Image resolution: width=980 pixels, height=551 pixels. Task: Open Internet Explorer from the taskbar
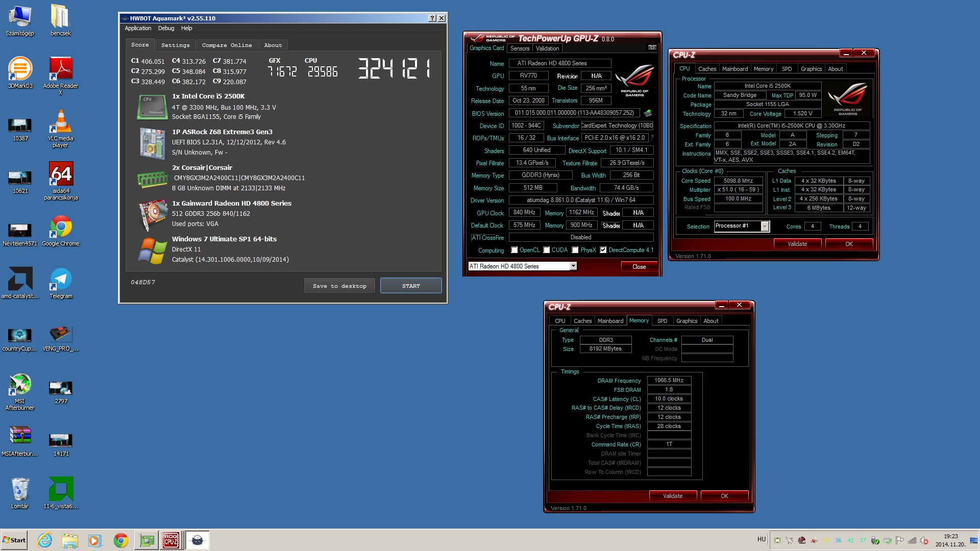click(x=45, y=540)
